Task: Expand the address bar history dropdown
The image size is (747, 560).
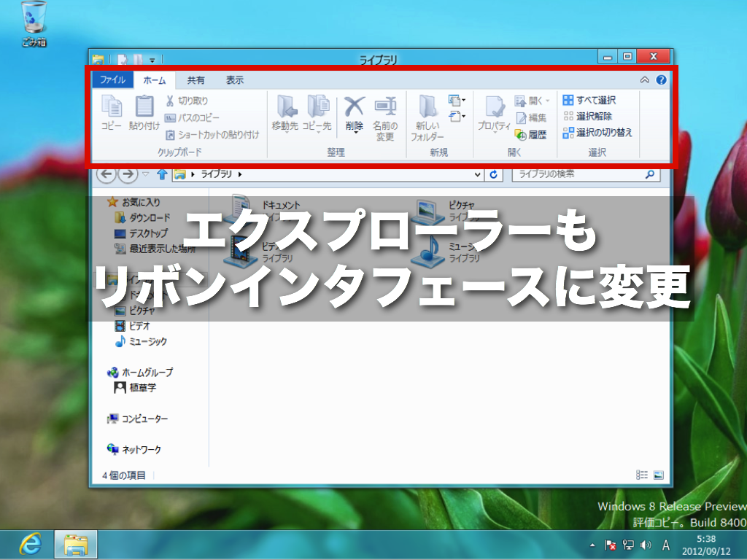Action: (477, 174)
